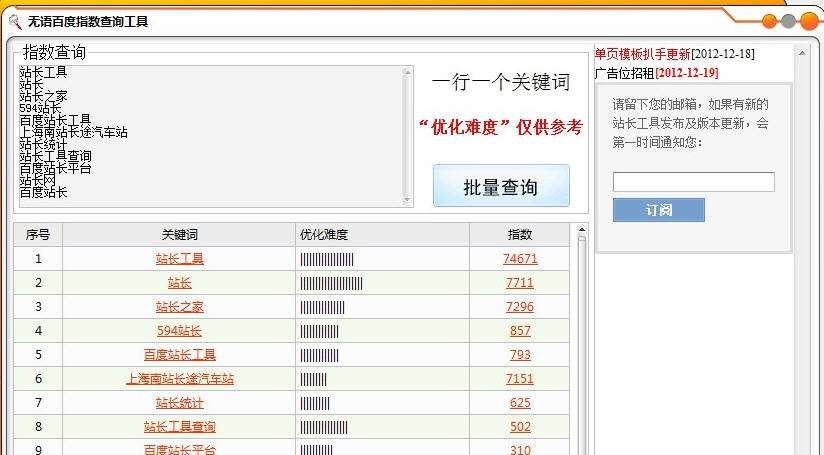
Task: Click row number 4 cell
Action: coord(38,330)
